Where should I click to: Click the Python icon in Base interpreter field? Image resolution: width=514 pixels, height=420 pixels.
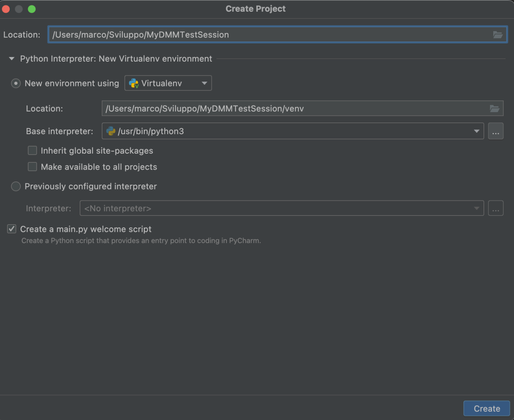click(111, 131)
